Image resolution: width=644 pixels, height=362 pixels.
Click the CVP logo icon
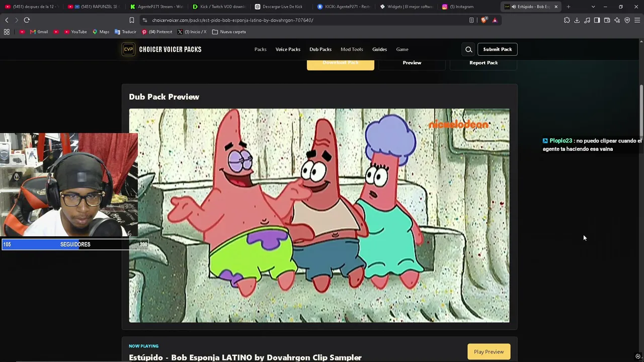128,49
